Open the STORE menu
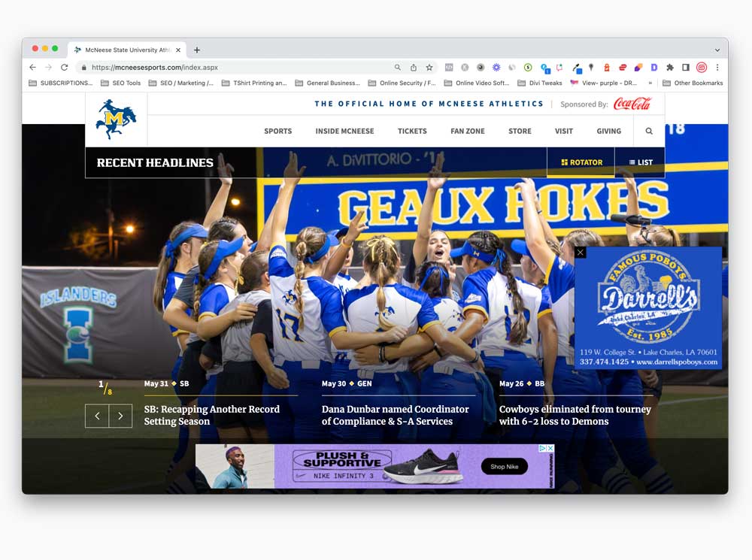The width and height of the screenshot is (752, 560). [520, 131]
